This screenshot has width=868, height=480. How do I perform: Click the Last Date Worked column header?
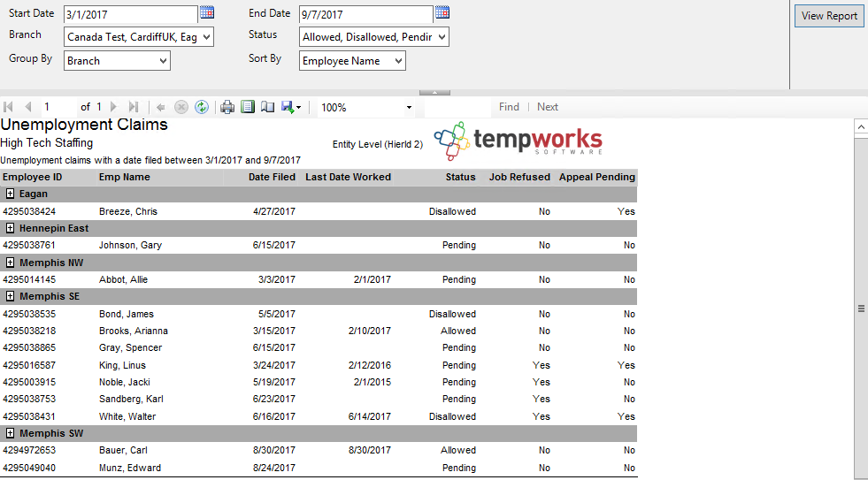[349, 177]
